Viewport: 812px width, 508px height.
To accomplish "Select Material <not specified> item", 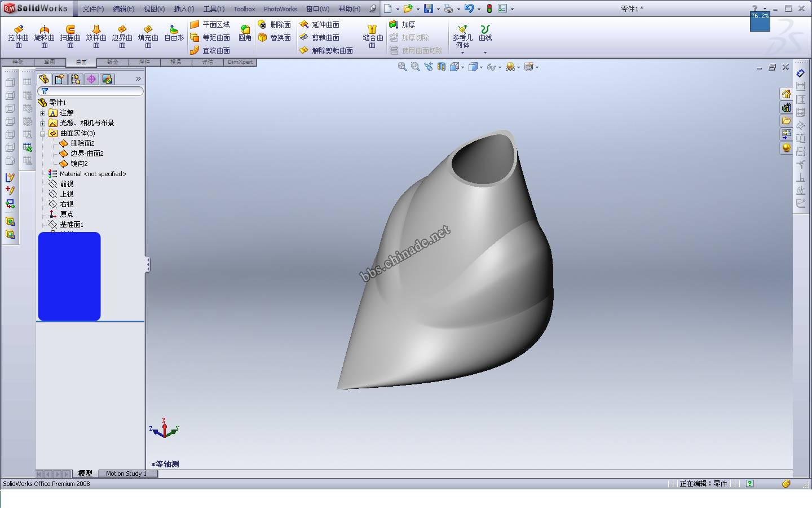I will [x=87, y=174].
